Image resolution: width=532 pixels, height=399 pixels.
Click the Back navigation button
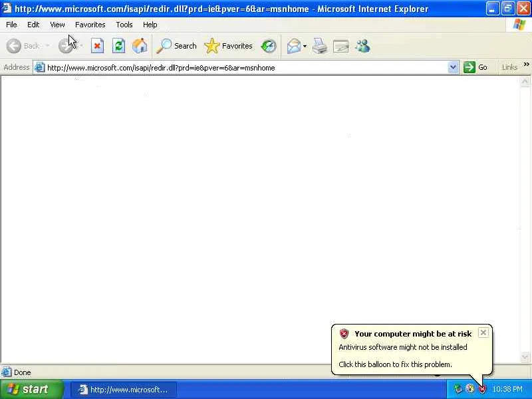coord(23,46)
